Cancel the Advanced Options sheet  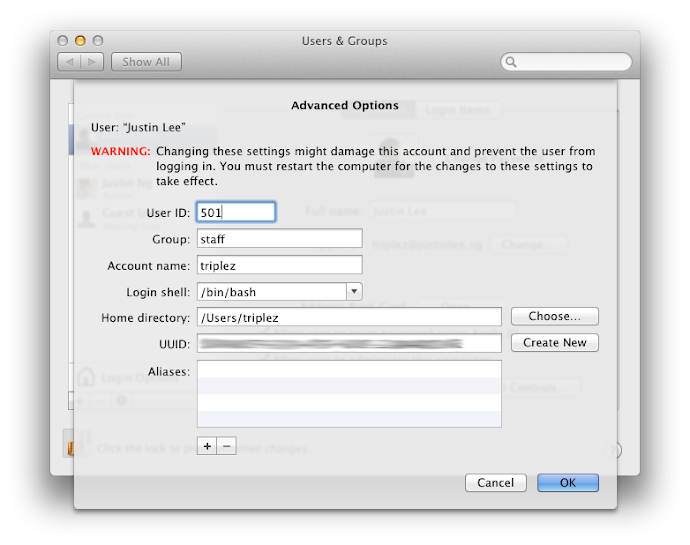pyautogui.click(x=495, y=482)
